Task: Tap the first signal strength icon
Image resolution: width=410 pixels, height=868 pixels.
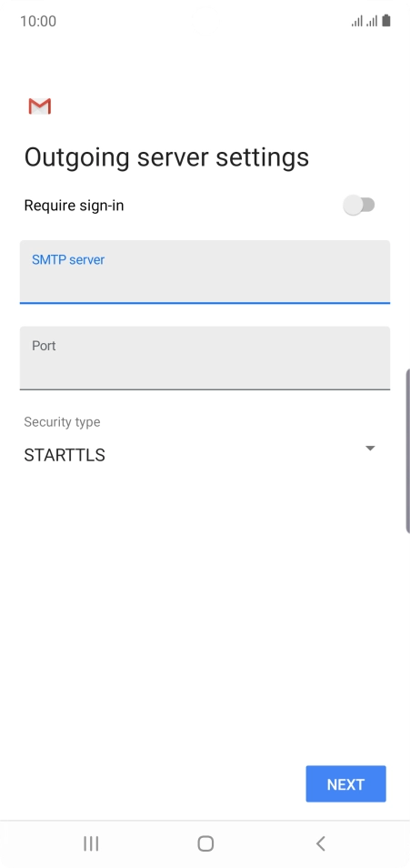Action: 357,22
